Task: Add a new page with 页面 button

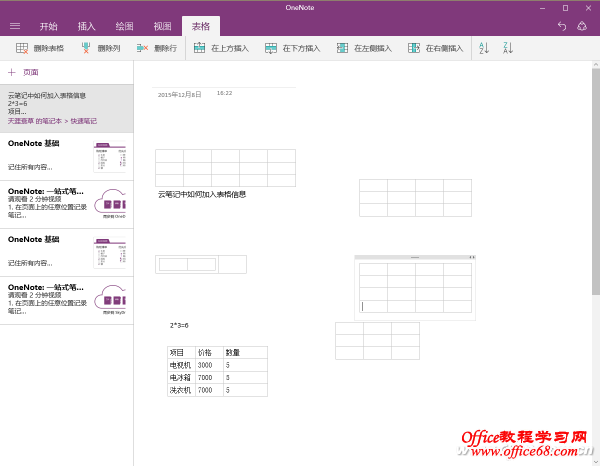Action: coord(24,72)
